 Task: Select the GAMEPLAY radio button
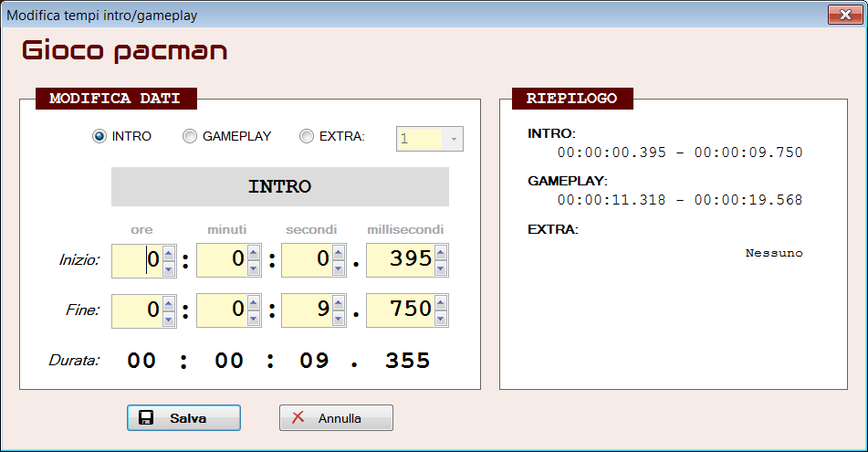[x=190, y=136]
